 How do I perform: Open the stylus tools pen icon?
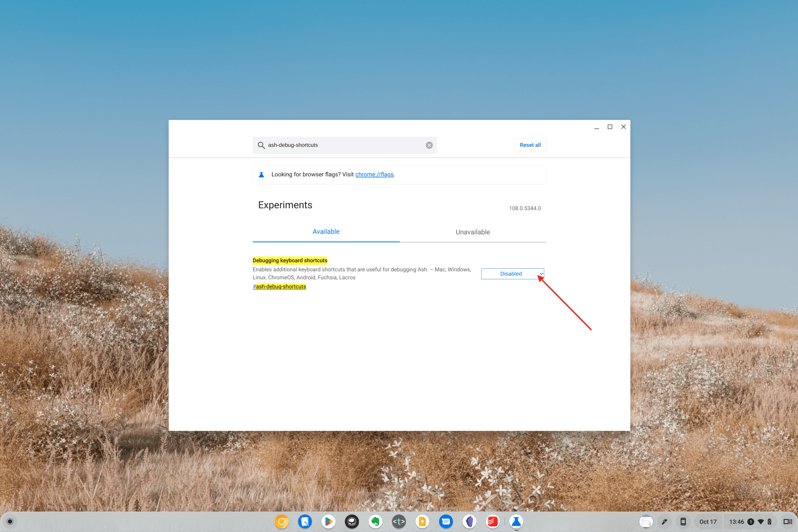tap(664, 522)
